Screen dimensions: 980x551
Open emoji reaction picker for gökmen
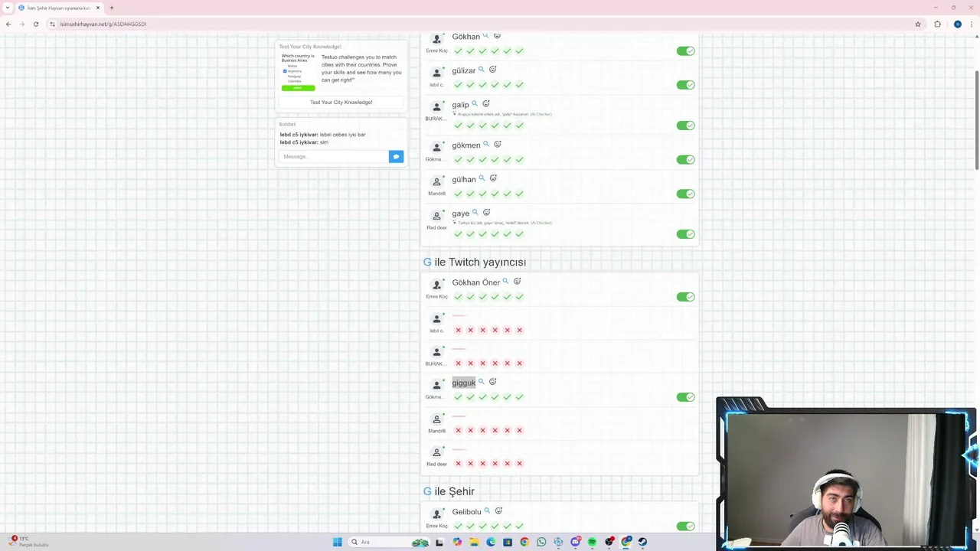pos(498,145)
